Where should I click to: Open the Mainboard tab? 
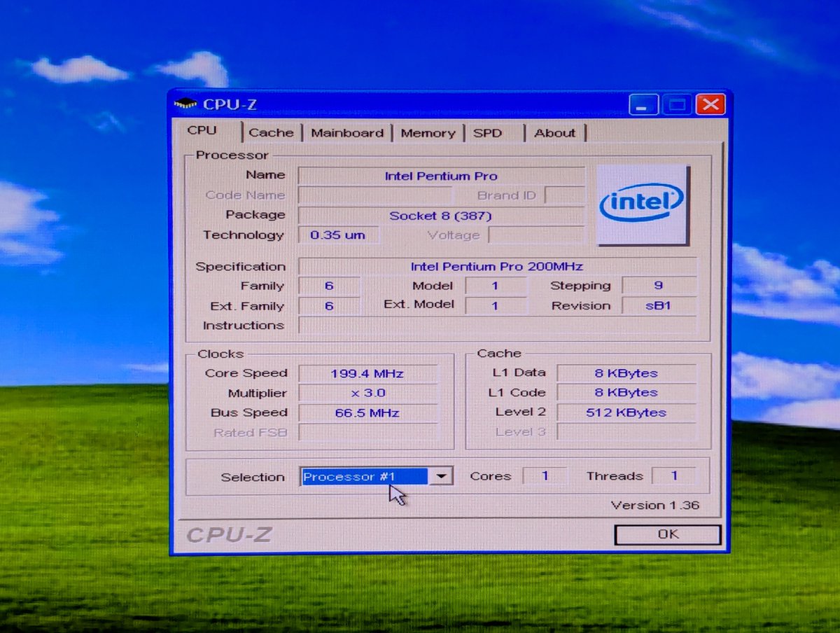(x=348, y=132)
